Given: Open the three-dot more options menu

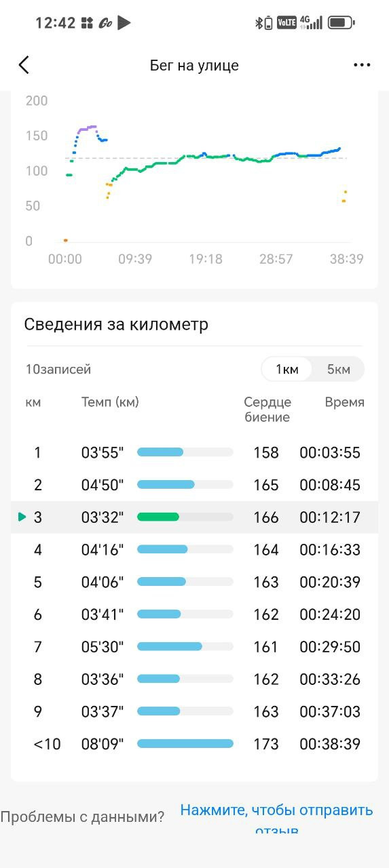Looking at the screenshot, I should pos(362,65).
